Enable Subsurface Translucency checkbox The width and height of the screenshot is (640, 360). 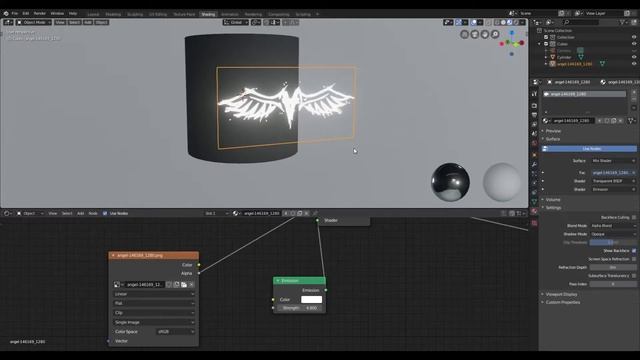[x=634, y=276]
